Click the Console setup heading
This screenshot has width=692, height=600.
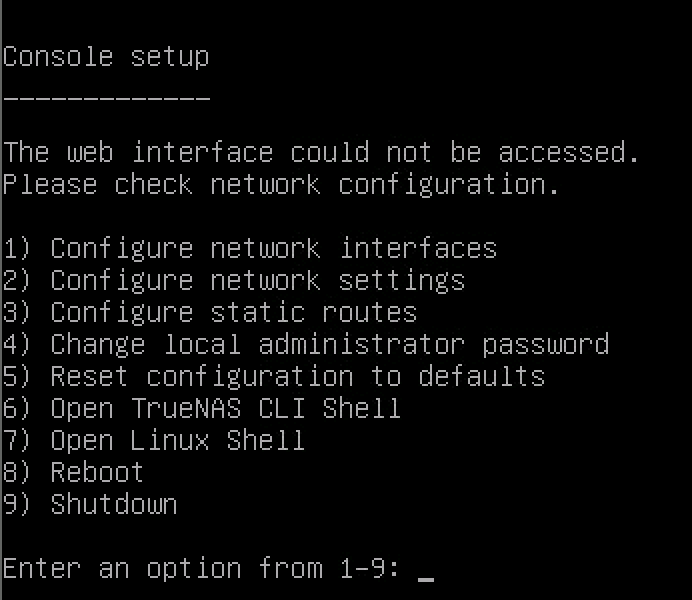[106, 56]
